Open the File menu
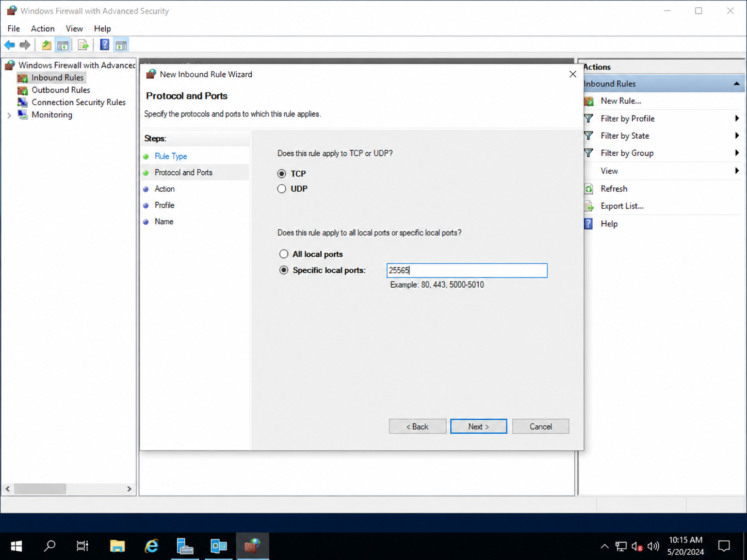The width and height of the screenshot is (747, 560). (14, 29)
